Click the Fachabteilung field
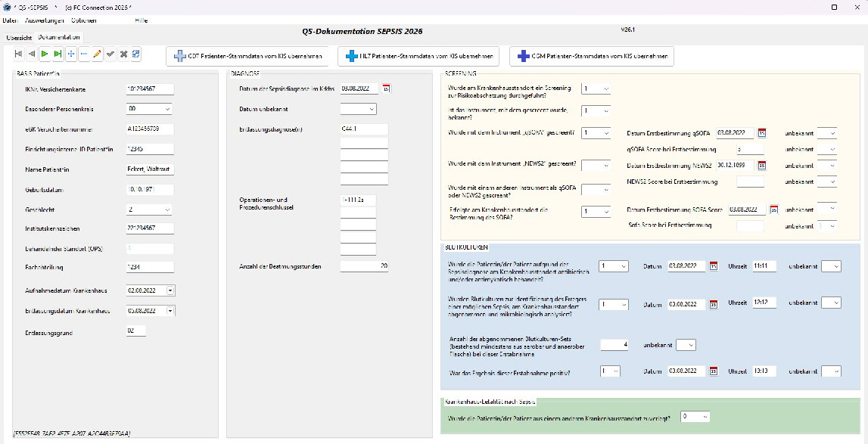868x444 pixels. point(150,268)
